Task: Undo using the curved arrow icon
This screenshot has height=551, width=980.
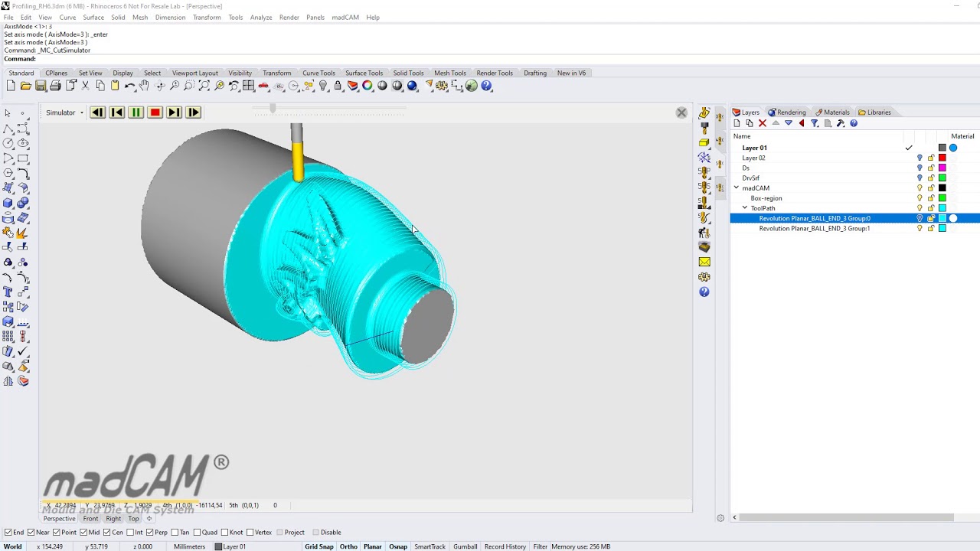Action: coord(129,86)
